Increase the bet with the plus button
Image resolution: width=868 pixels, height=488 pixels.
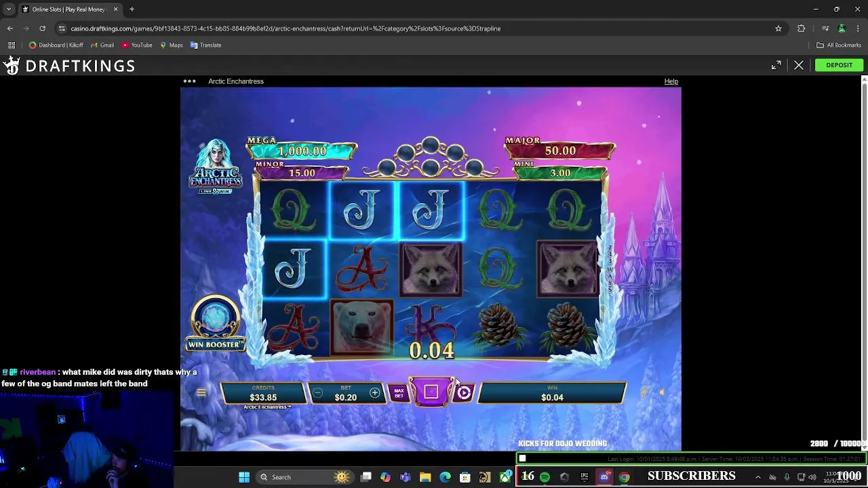(374, 393)
